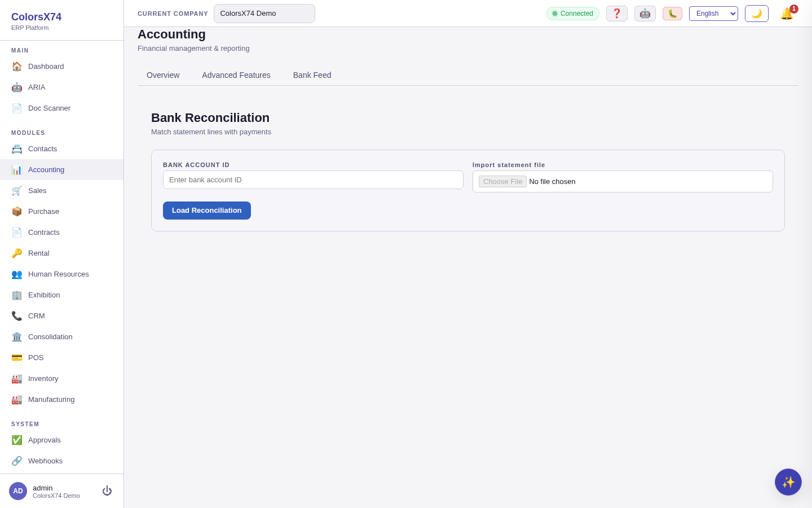Click the Manufacturing factory icon
Image resolution: width=812 pixels, height=508 pixels.
point(17,399)
